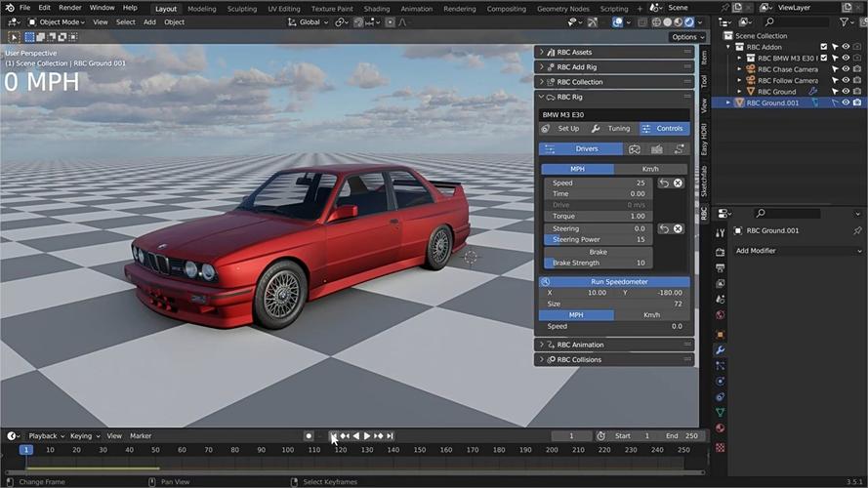Play the animation forward
The image size is (868, 488).
367,436
